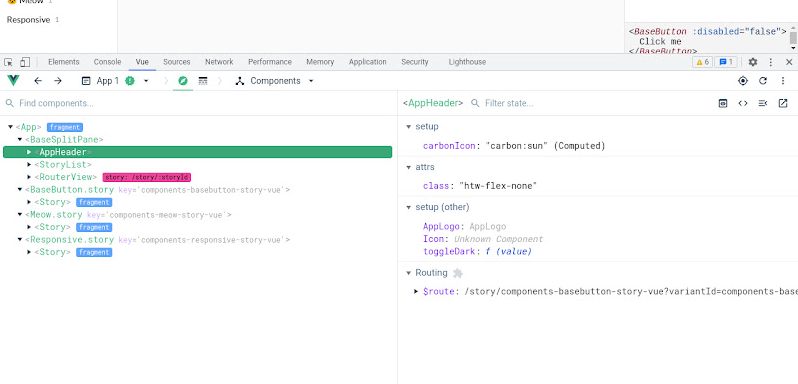This screenshot has width=798, height=384.
Task: Open component in editor icon
Action: pyautogui.click(x=783, y=103)
